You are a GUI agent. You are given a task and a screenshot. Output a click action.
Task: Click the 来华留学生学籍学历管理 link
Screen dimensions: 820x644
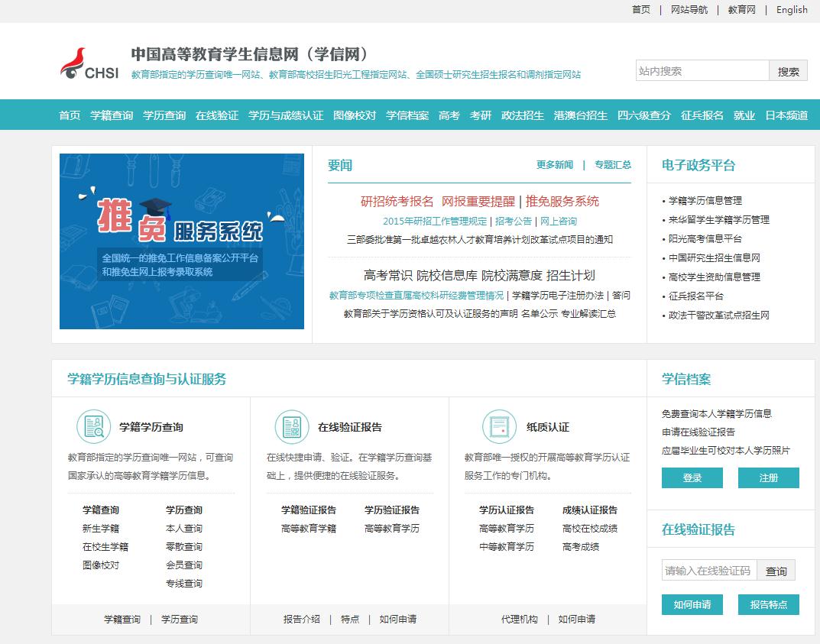click(x=719, y=219)
